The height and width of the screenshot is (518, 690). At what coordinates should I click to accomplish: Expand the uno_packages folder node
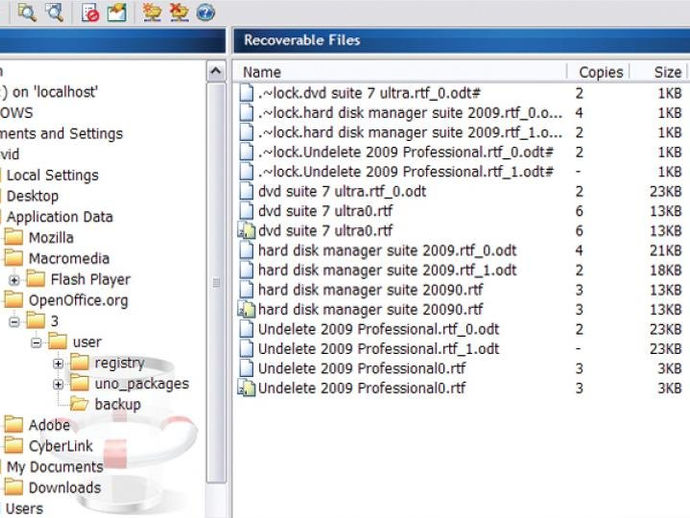(x=58, y=384)
